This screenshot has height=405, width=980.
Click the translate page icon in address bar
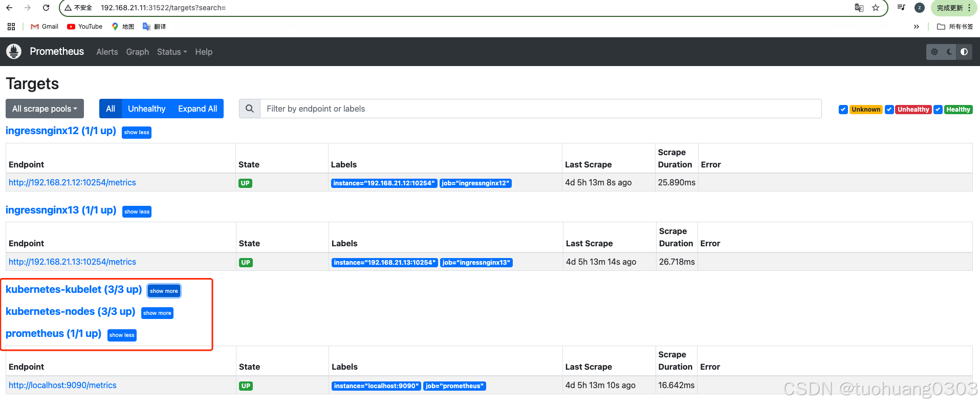point(859,8)
